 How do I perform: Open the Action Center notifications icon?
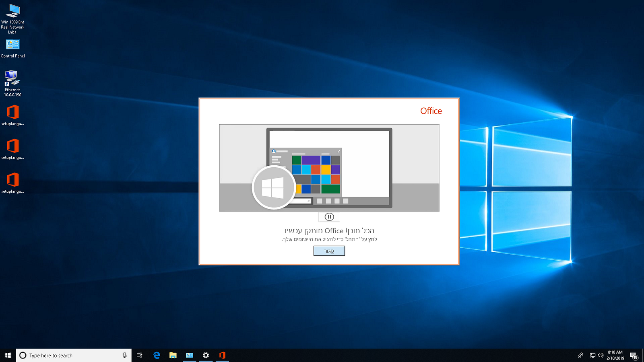coord(634,355)
